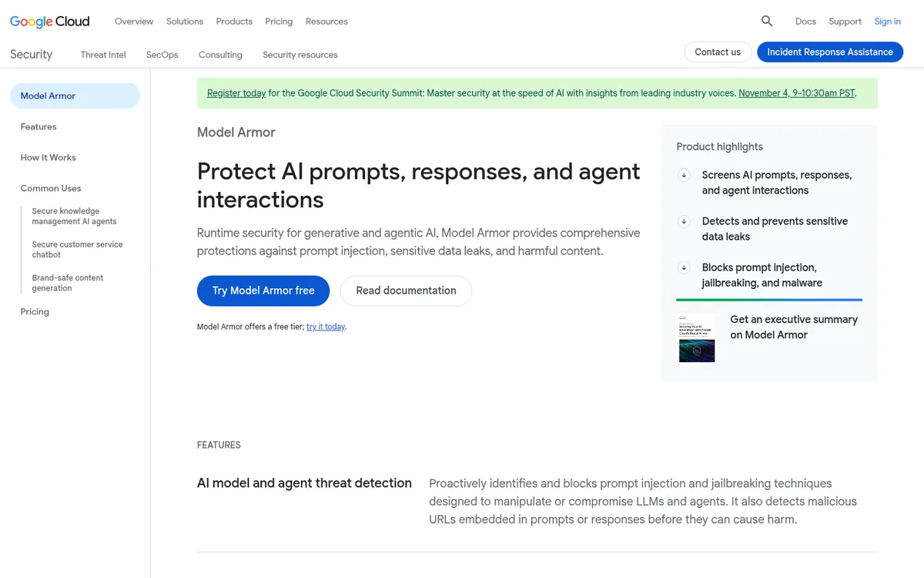Viewport: 924px width, 578px height.
Task: Open Secure customer service chatbot item
Action: [x=77, y=250]
